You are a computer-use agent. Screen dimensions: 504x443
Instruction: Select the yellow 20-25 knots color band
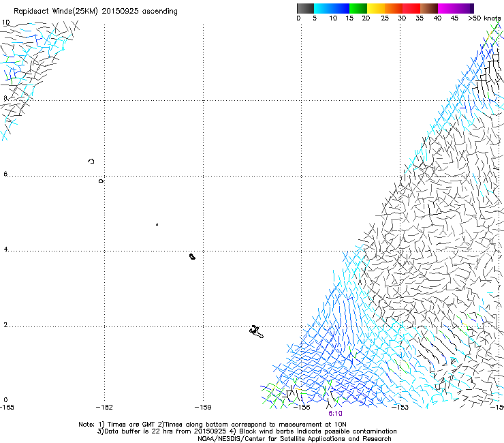376,8
